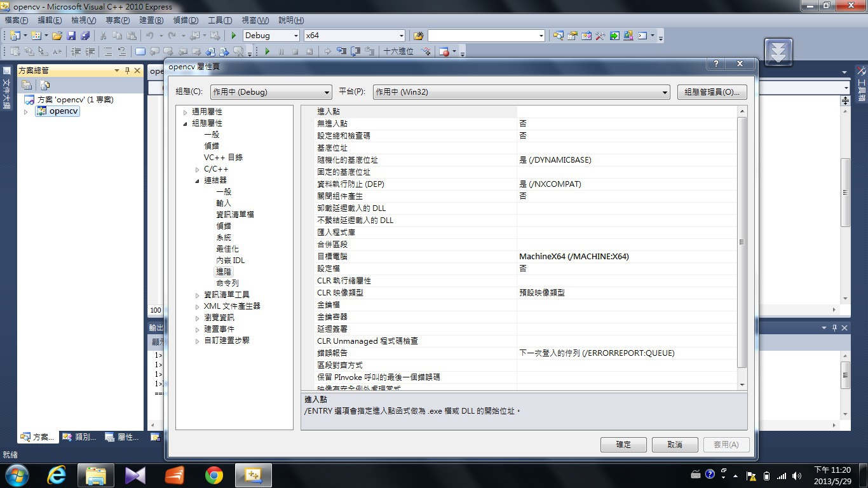This screenshot has width=868, height=488.
Task: Open the 偵錯(D) menu
Action: click(186, 20)
